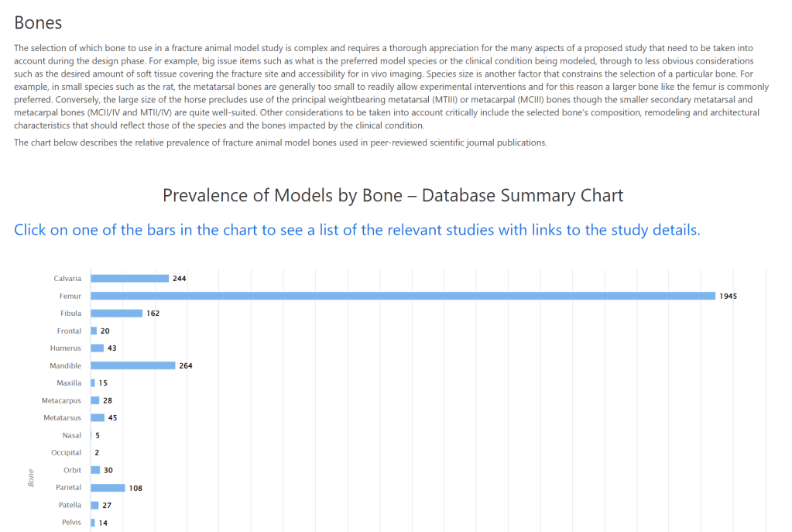Click the Pelvis bar showing 14
This screenshot has width=792, height=532.
click(x=93, y=523)
